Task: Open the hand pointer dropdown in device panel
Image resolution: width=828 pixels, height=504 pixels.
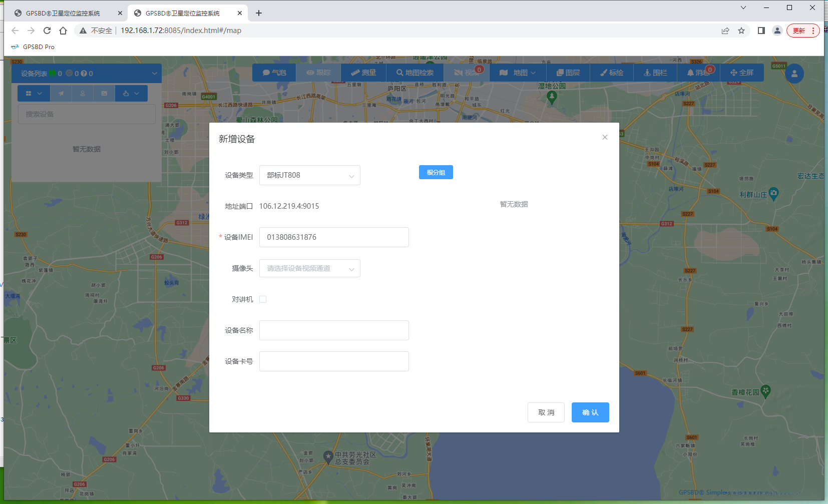Action: (x=131, y=94)
